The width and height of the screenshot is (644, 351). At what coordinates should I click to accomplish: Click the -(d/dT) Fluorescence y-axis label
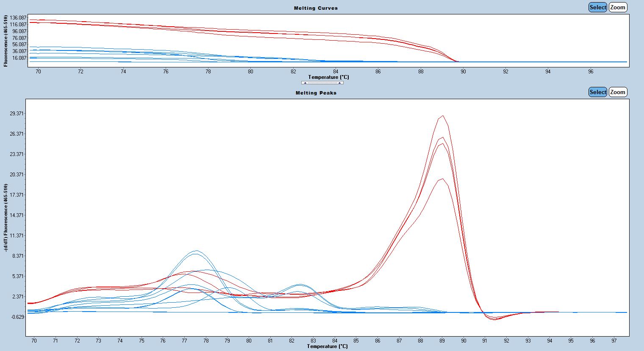[x=6, y=218]
